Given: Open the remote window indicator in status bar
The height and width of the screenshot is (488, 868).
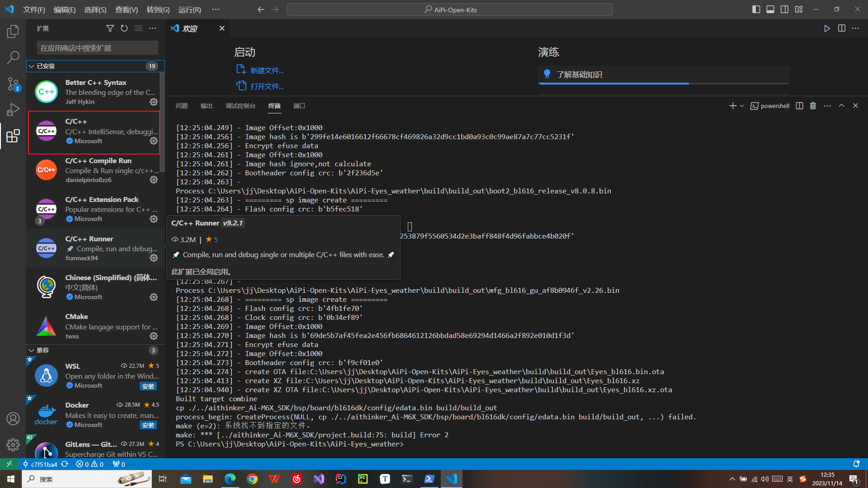Looking at the screenshot, I should 9,464.
